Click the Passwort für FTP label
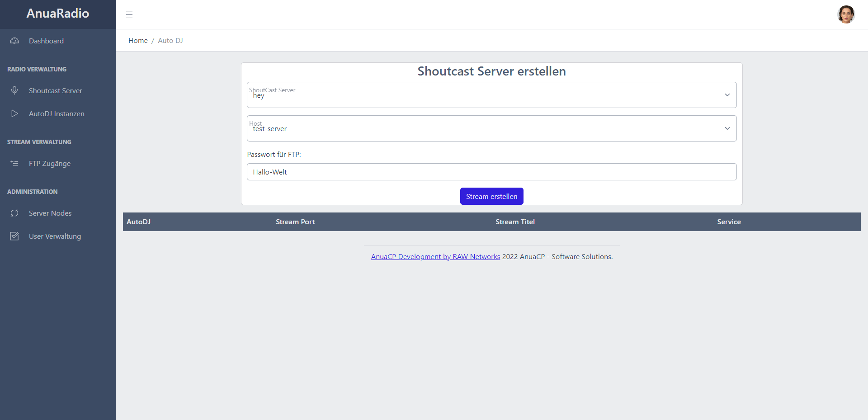Image resolution: width=868 pixels, height=420 pixels. [274, 155]
